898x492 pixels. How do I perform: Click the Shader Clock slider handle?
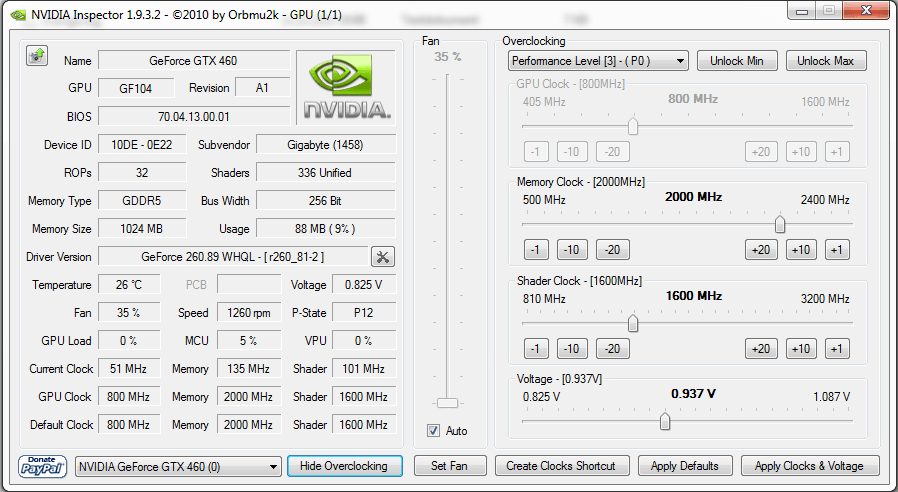click(633, 324)
